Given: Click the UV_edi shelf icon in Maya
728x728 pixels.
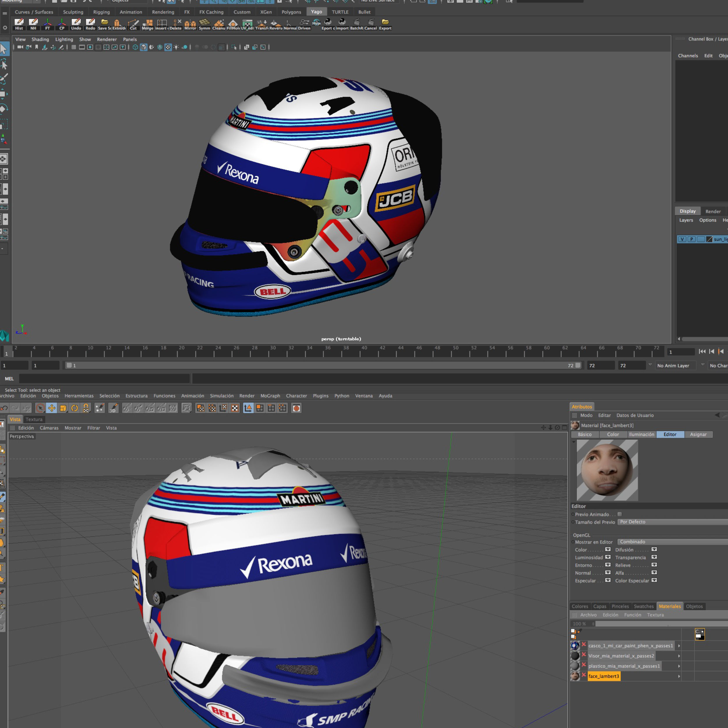Looking at the screenshot, I should 247,24.
